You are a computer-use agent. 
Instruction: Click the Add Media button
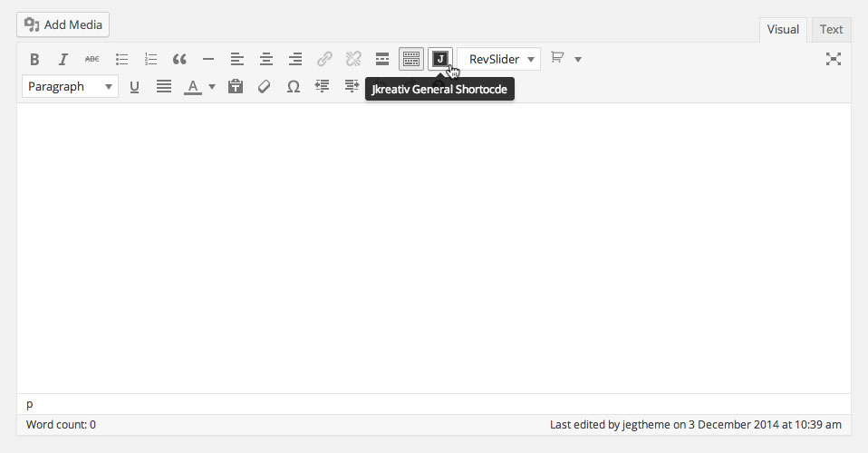pyautogui.click(x=63, y=24)
